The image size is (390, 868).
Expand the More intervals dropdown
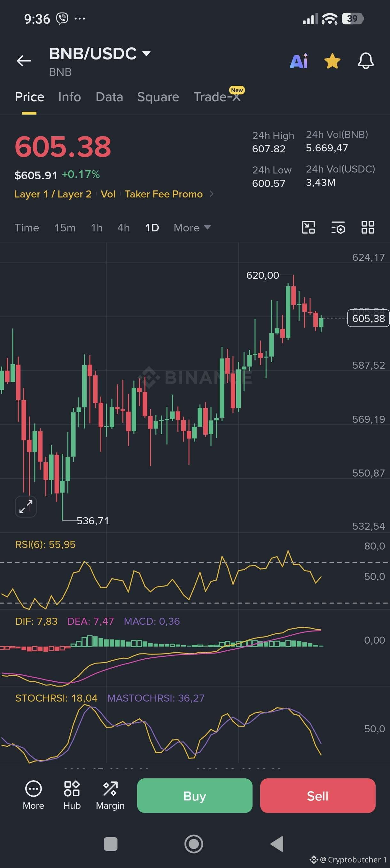point(192,228)
